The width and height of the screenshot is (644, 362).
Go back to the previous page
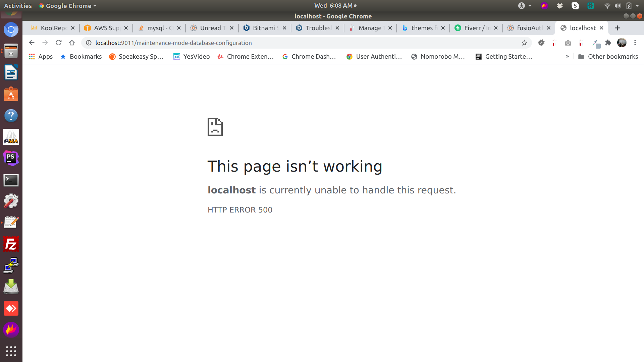pyautogui.click(x=32, y=43)
